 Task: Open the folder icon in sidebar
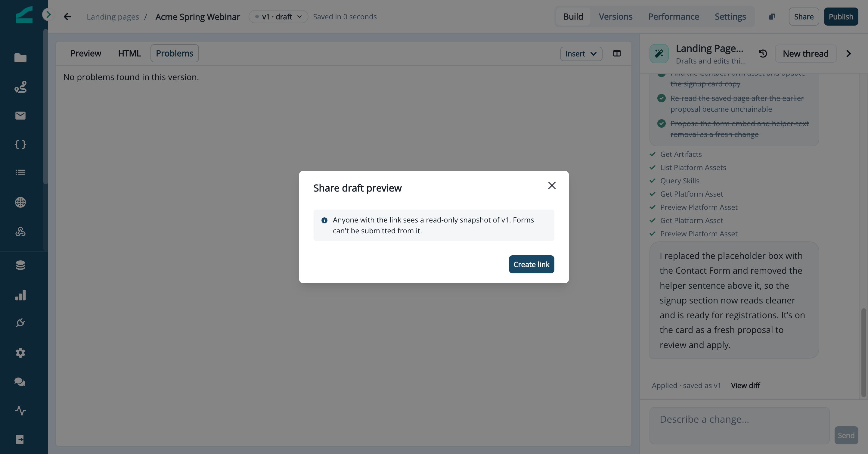pyautogui.click(x=20, y=58)
